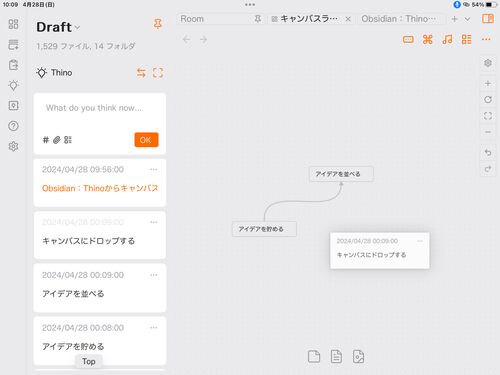The height and width of the screenshot is (375, 500).
Task: Open more options in canvas header
Action: click(486, 40)
